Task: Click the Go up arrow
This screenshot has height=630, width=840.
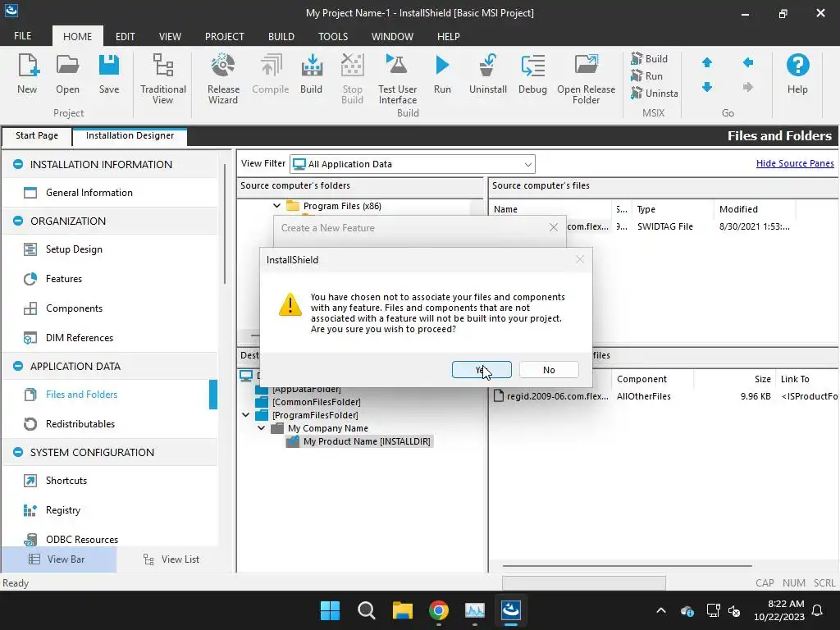Action: pyautogui.click(x=707, y=62)
